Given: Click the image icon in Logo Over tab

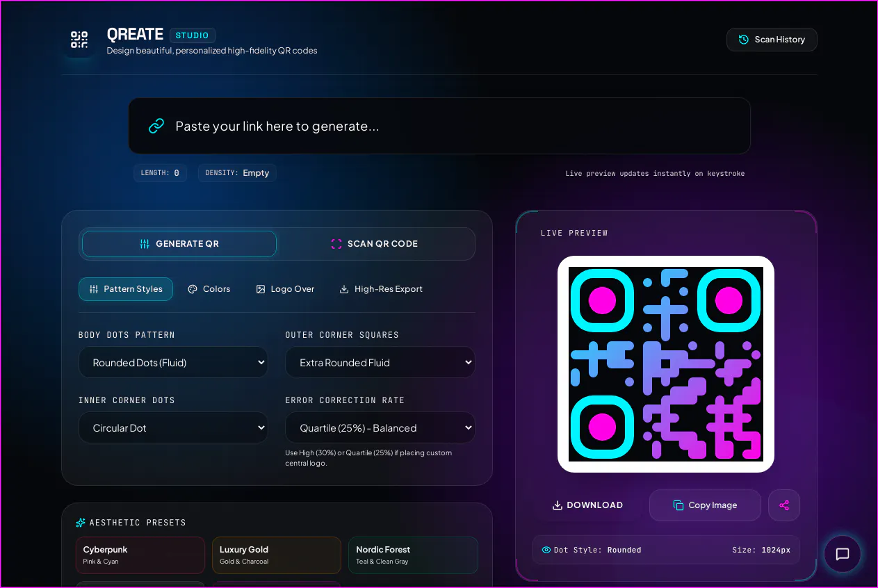Looking at the screenshot, I should click(x=261, y=289).
